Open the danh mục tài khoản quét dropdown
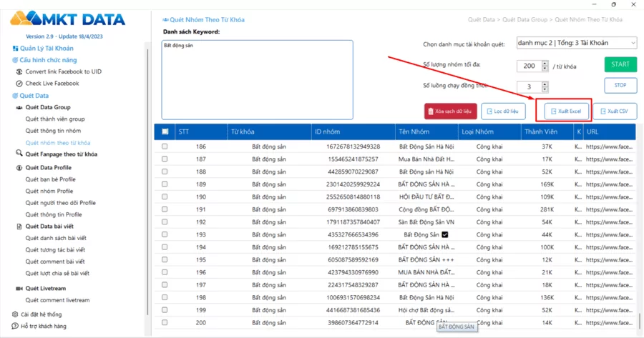Viewport: 644px width, 338px height. click(576, 43)
